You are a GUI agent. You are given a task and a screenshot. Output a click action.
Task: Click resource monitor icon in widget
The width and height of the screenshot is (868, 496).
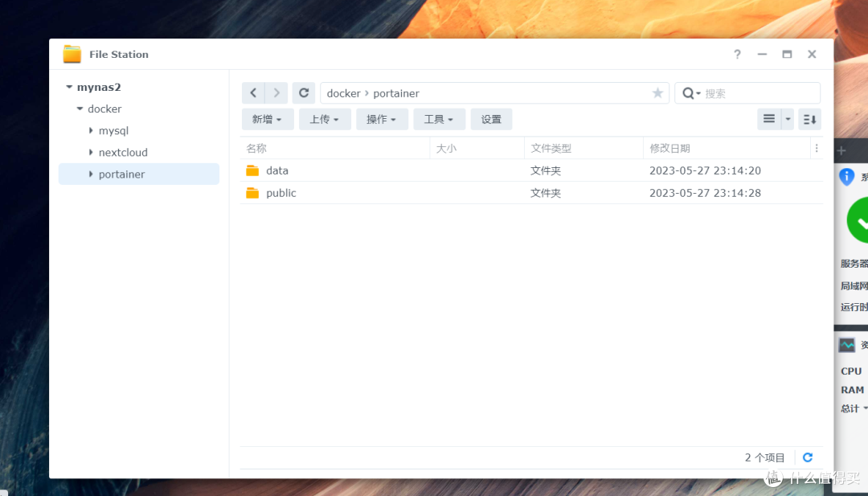click(847, 345)
